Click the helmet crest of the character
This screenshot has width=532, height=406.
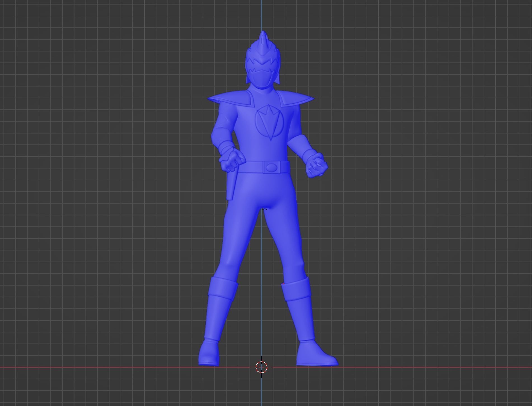tap(263, 43)
